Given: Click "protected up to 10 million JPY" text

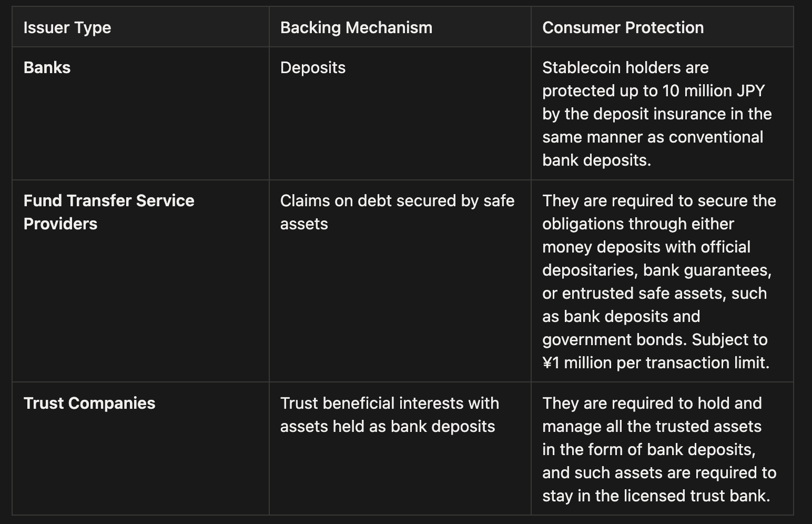Looking at the screenshot, I should [x=653, y=90].
